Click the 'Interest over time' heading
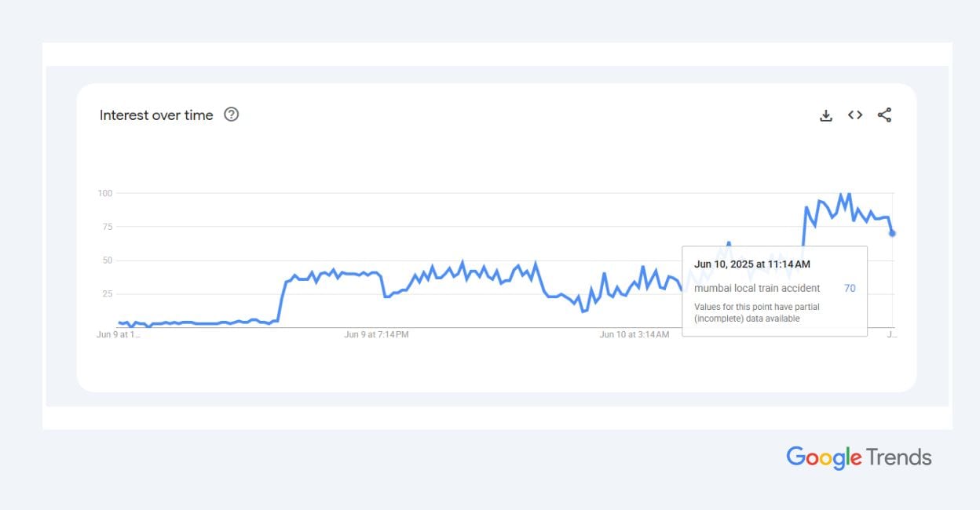The image size is (980, 510). point(156,115)
